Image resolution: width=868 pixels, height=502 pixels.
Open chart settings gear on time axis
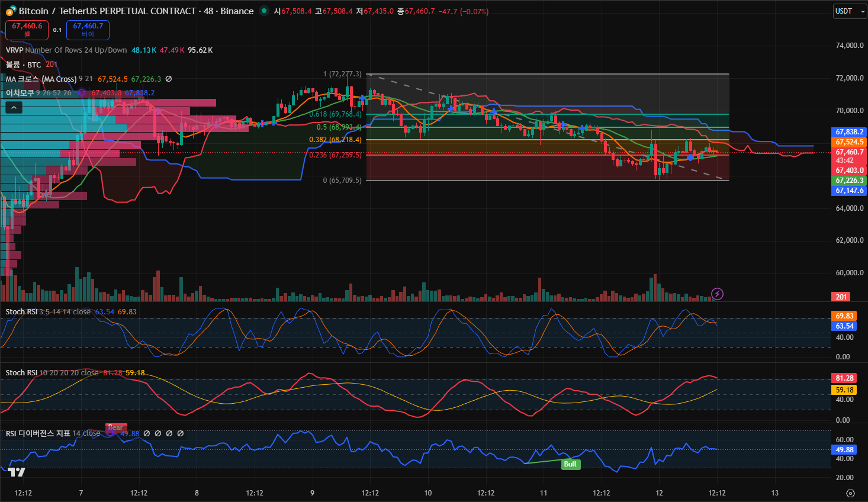coord(850,493)
